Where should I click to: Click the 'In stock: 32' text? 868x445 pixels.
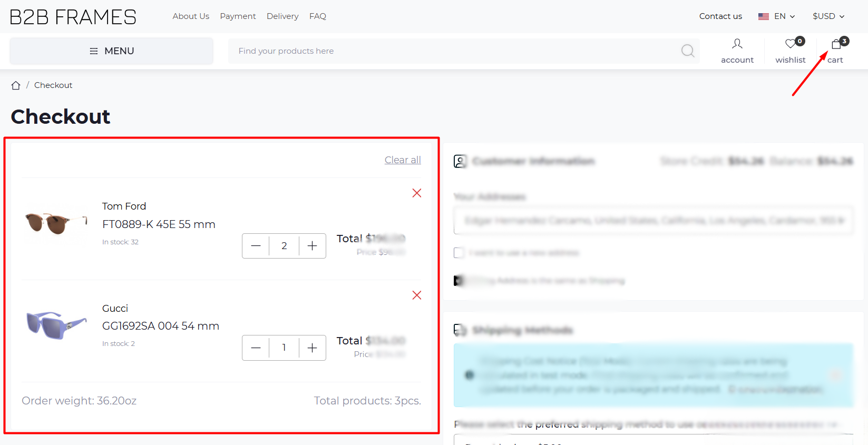click(x=120, y=242)
